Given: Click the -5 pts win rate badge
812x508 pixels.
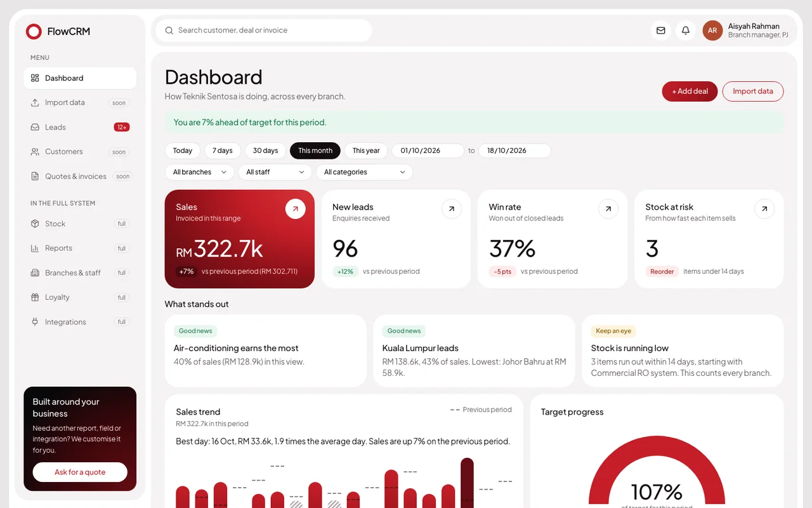Looking at the screenshot, I should (x=502, y=271).
